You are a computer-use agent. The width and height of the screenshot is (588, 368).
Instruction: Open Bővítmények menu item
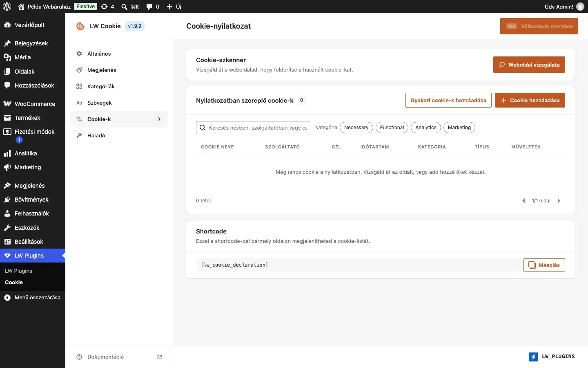point(33,200)
